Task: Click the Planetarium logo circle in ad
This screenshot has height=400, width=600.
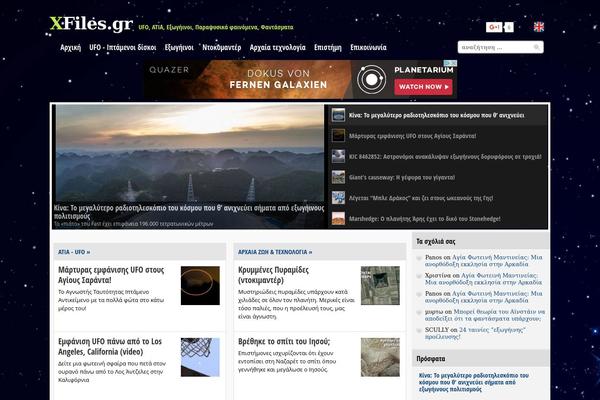Action: click(x=372, y=79)
